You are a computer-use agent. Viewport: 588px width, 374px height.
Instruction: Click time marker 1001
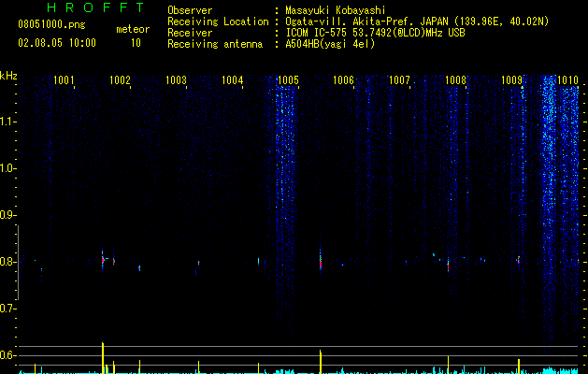[64, 80]
